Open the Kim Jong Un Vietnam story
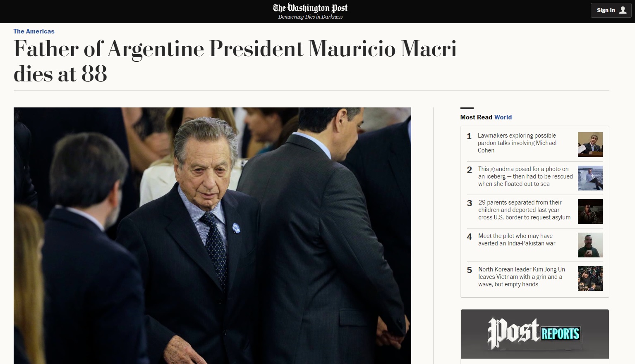The height and width of the screenshot is (364, 635). click(522, 277)
